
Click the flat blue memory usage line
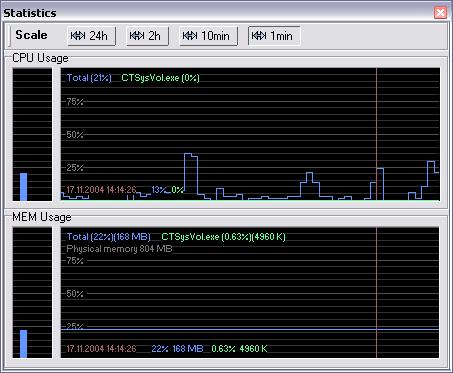250,329
